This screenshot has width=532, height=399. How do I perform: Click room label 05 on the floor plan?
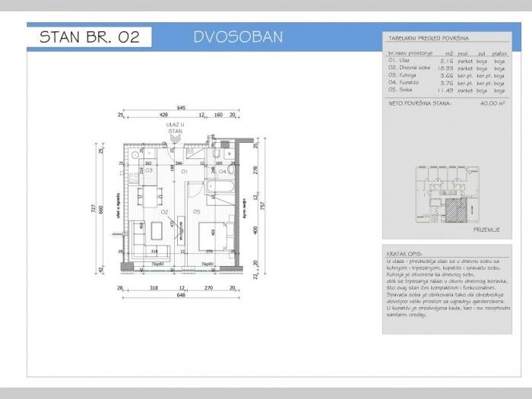pos(197,212)
